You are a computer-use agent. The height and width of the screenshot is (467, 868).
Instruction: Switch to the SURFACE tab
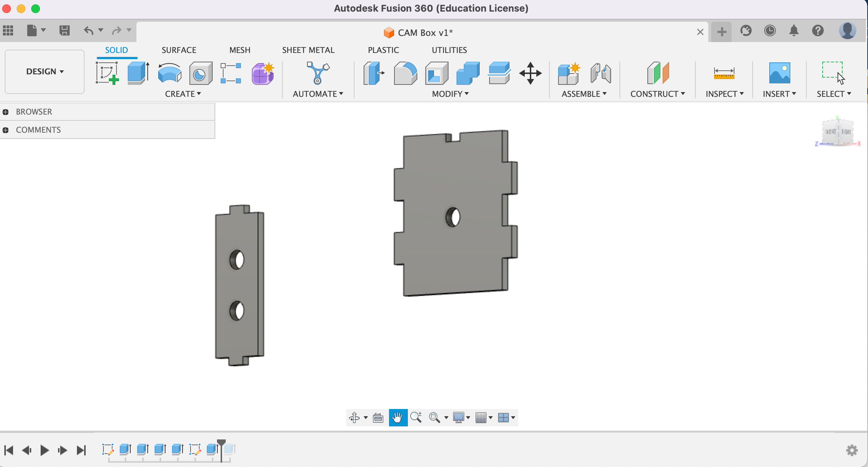coord(179,50)
